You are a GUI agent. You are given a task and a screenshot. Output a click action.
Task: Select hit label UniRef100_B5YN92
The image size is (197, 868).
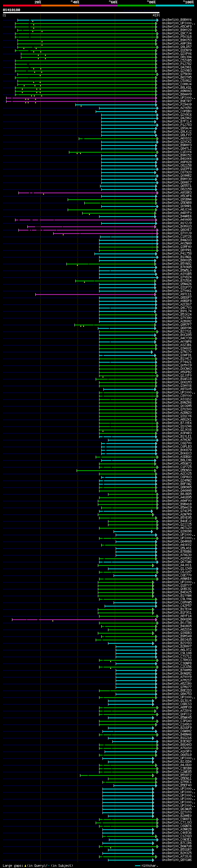click(177, 264)
